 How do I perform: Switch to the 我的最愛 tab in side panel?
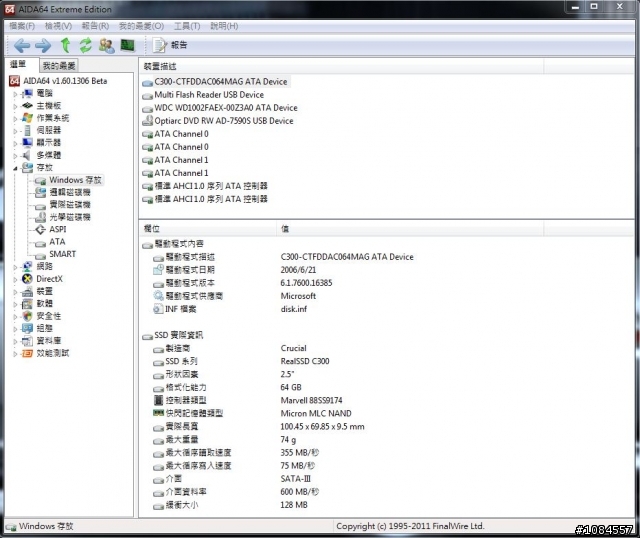(x=59, y=66)
